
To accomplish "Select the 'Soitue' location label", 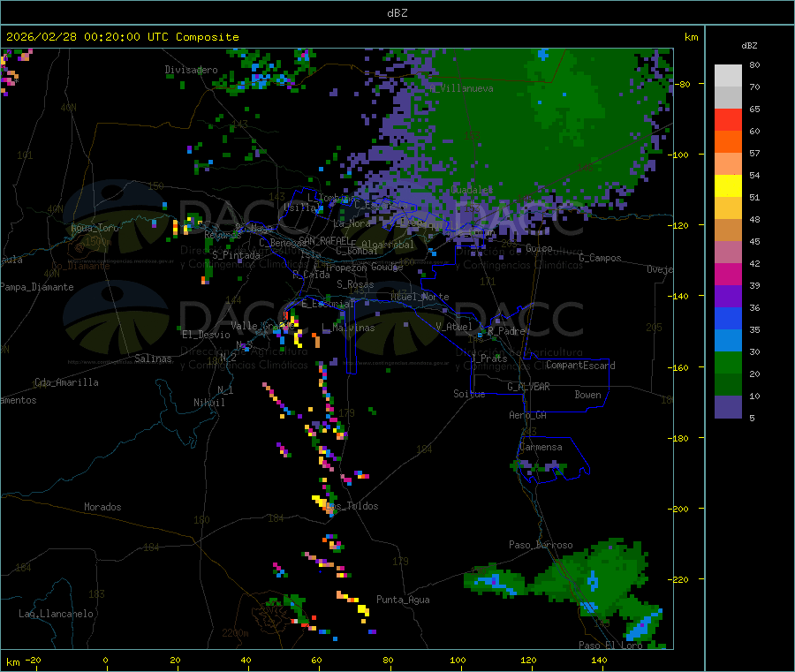I will pos(469,394).
